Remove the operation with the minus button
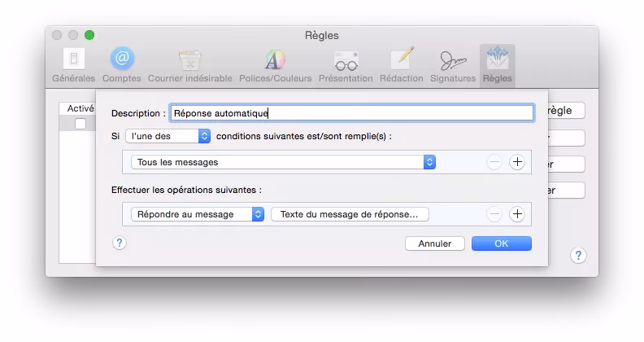Image resolution: width=644 pixels, height=342 pixels. (x=494, y=214)
